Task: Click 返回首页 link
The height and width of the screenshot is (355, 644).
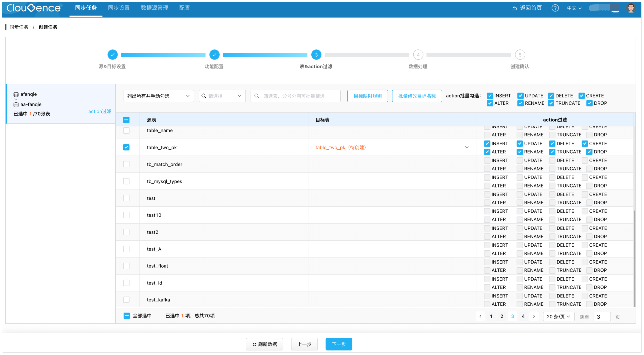Action: click(531, 8)
